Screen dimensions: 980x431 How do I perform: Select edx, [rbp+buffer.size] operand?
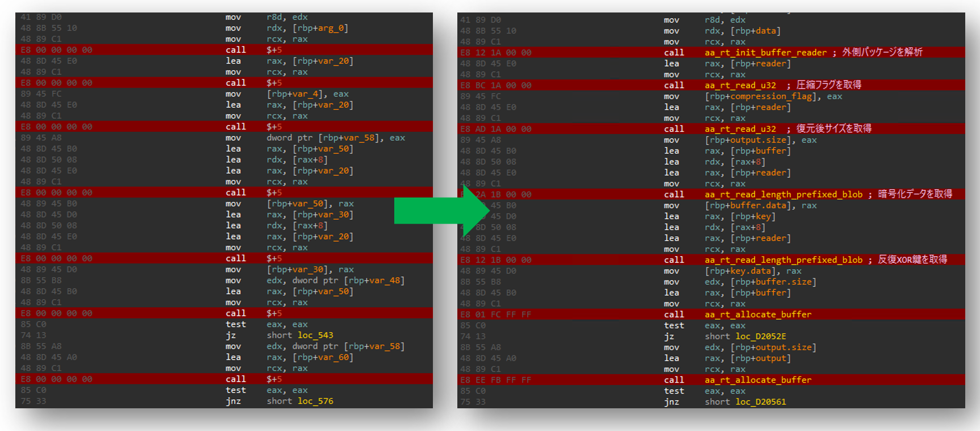point(761,282)
